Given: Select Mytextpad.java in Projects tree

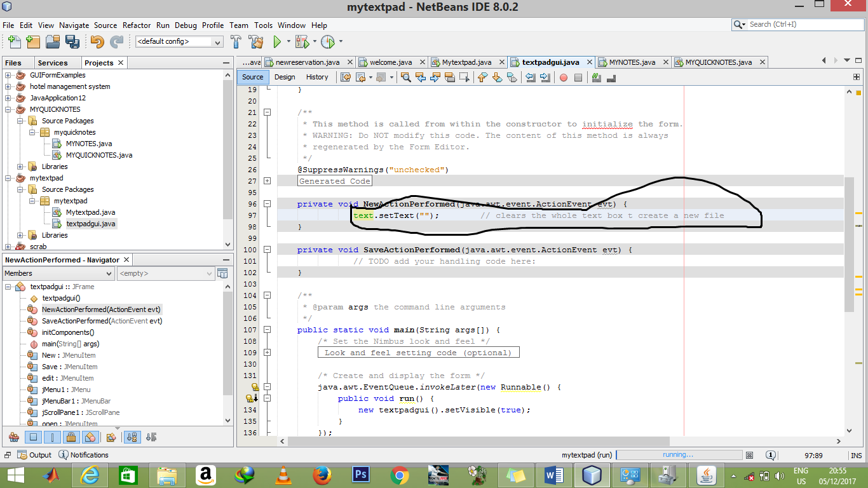Looking at the screenshot, I should coord(90,212).
